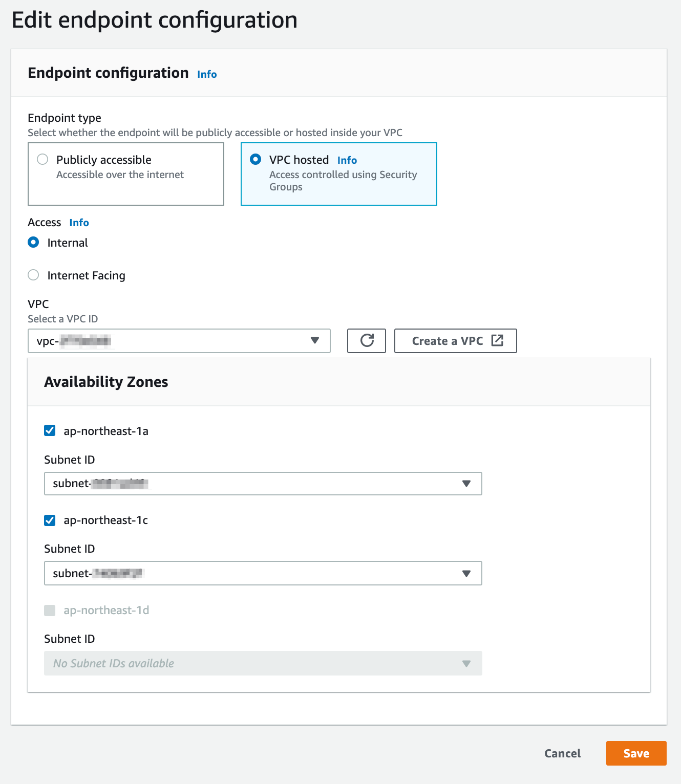
Task: Select the Publicly accessible endpoint type
Action: pos(43,160)
